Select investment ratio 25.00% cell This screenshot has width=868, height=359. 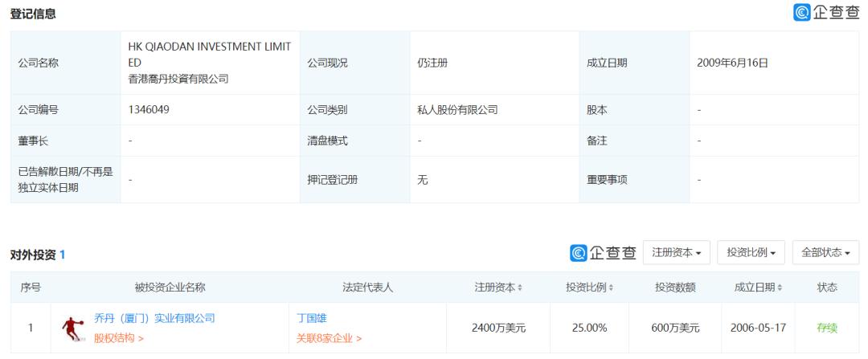(x=590, y=328)
